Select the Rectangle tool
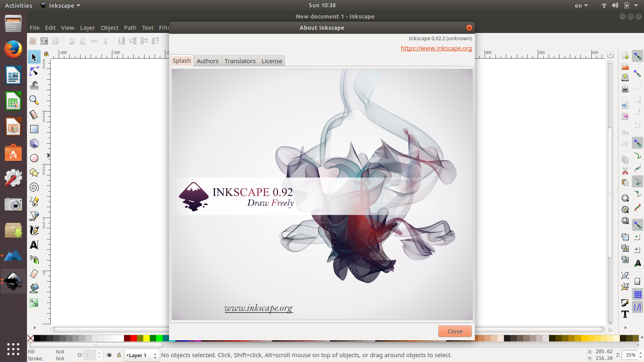The height and width of the screenshot is (362, 644). point(34,129)
